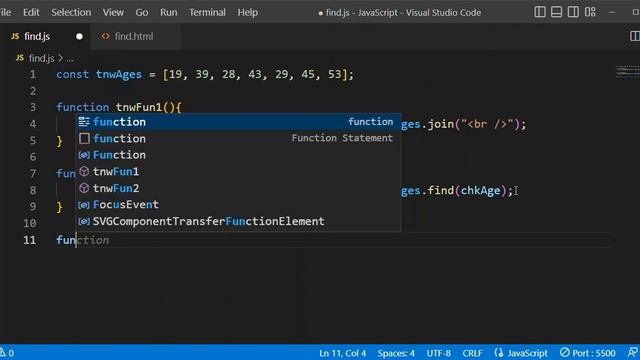Open the View menu

(113, 12)
